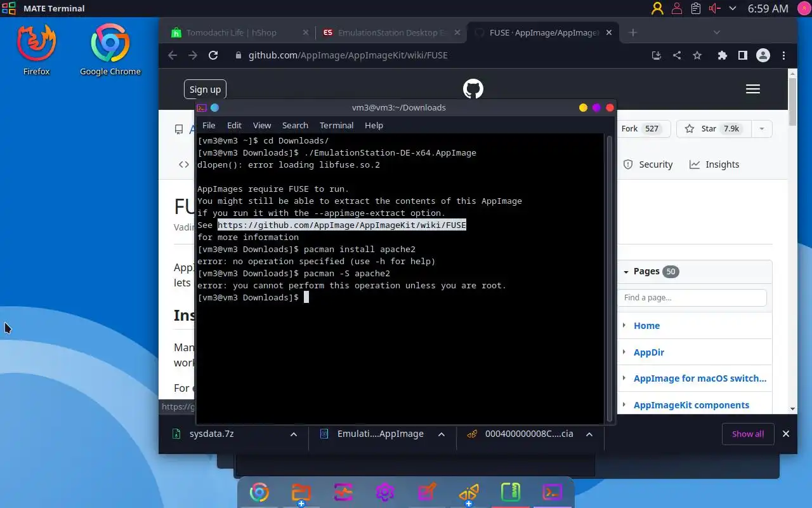This screenshot has height=508, width=812.
Task: Click the muted volume tray icon
Action: point(715,8)
